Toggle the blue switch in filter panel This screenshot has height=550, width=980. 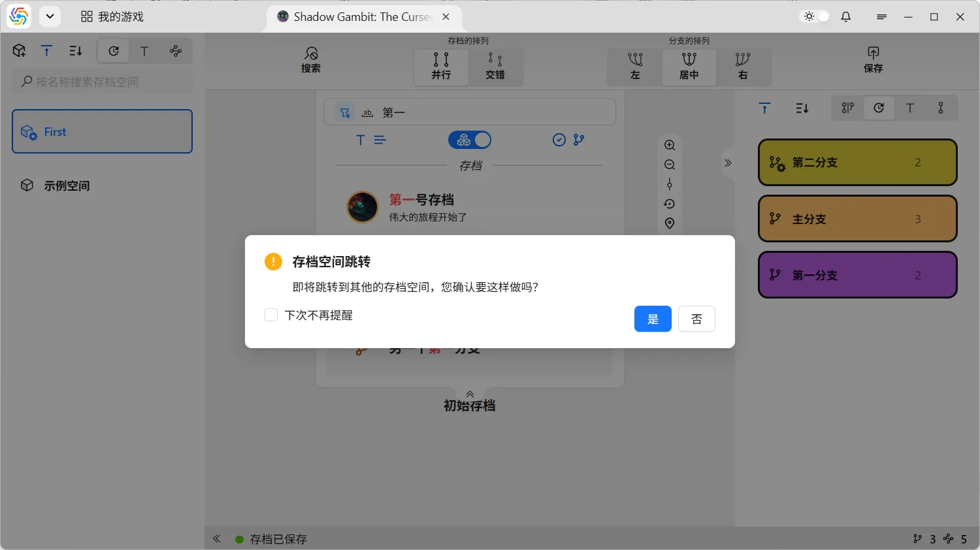click(x=470, y=140)
